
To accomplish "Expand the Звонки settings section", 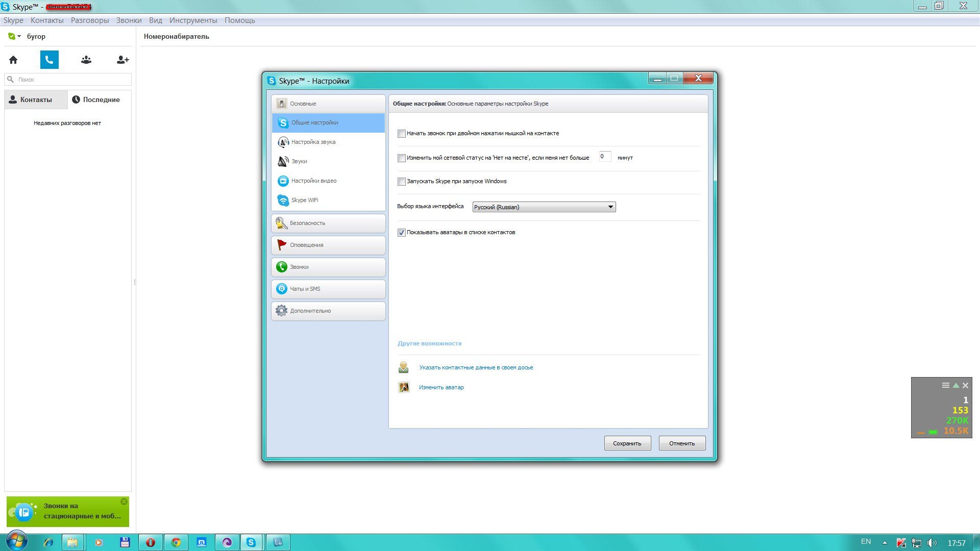I will 328,267.
